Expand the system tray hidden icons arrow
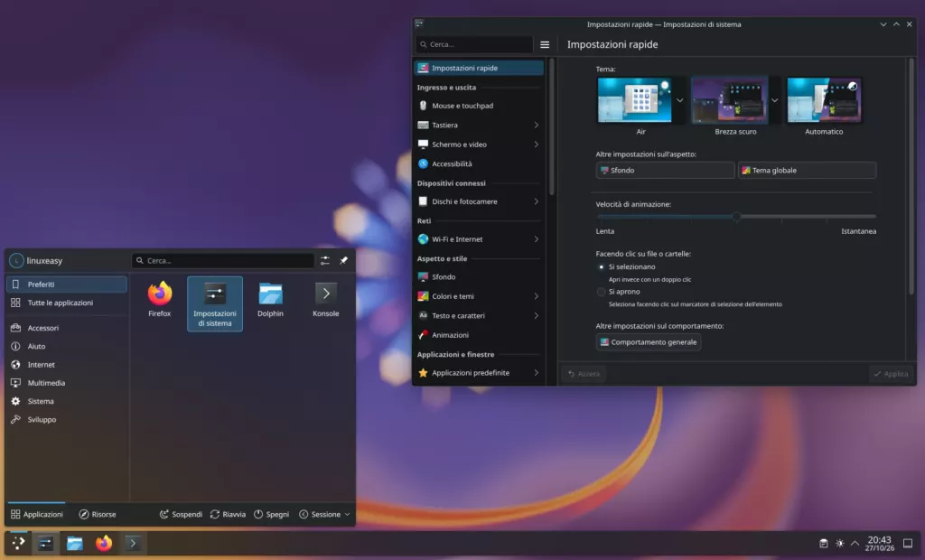Viewport: 925px width, 560px height. click(855, 544)
